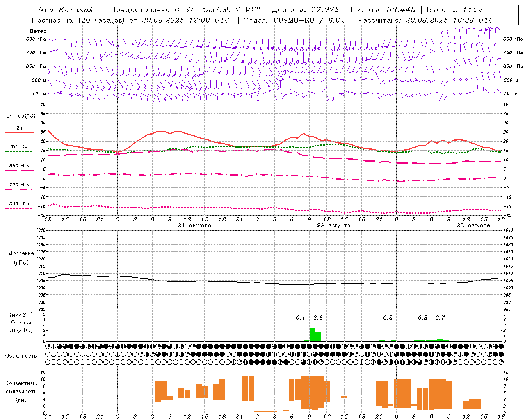This screenshot has width=525, height=420.
Task: Click the Ветер wind panel label
Action: (38, 31)
